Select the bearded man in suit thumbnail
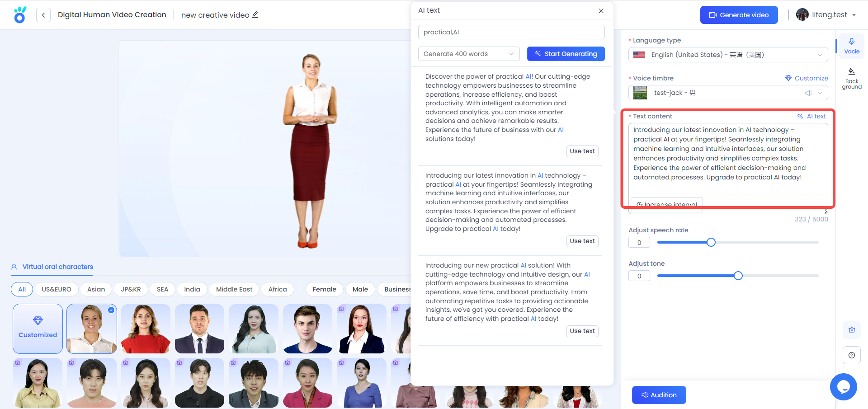This screenshot has height=409, width=868. click(199, 329)
